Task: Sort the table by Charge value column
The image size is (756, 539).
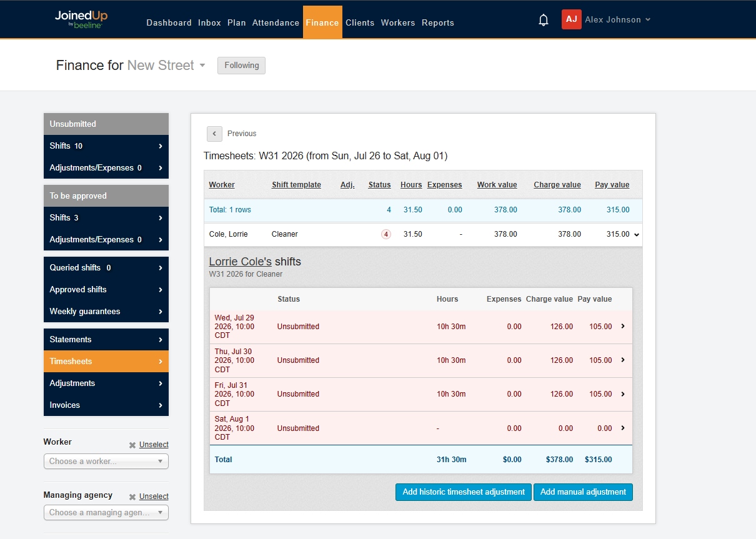Action: pyautogui.click(x=557, y=185)
